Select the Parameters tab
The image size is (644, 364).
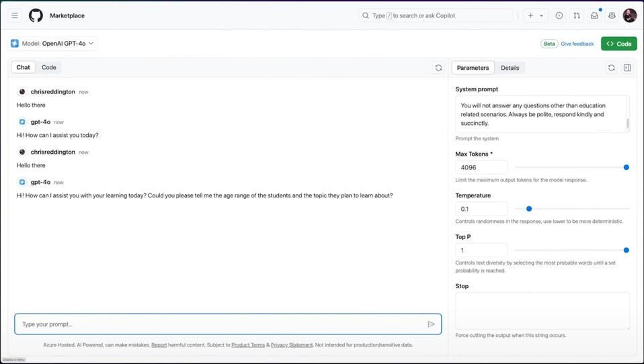473,68
